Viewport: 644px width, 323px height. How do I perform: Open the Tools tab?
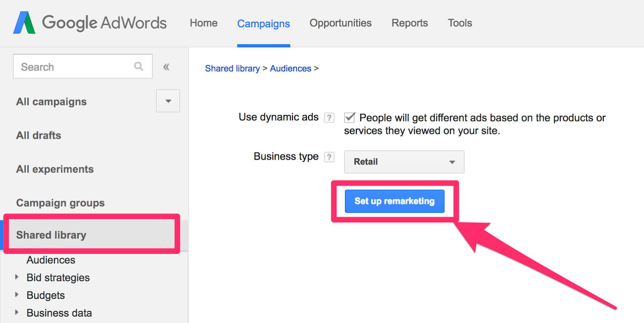click(460, 23)
